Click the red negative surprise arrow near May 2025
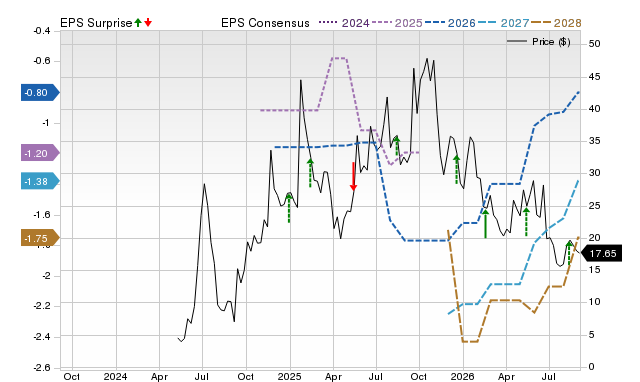Viewport: 640px width, 382px height. (x=353, y=176)
